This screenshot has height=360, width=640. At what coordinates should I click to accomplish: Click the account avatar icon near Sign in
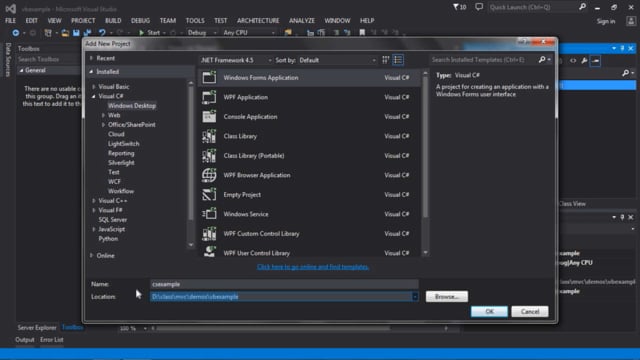click(x=631, y=21)
